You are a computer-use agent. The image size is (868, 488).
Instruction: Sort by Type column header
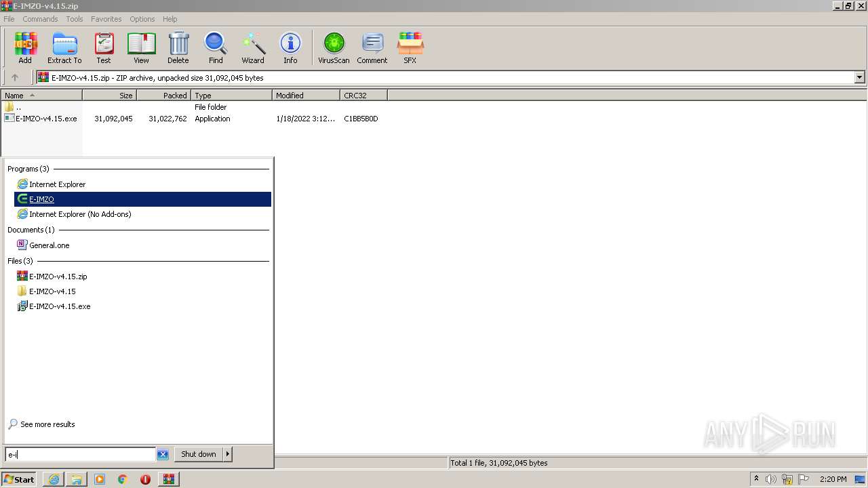[x=232, y=96]
